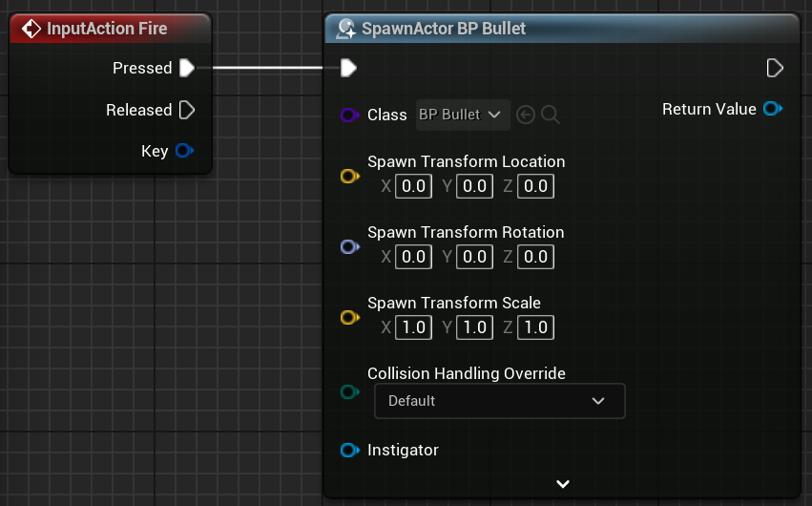Viewport: 812px width, 506px height.
Task: Click SpawnActor output execution pin
Action: [x=775, y=68]
